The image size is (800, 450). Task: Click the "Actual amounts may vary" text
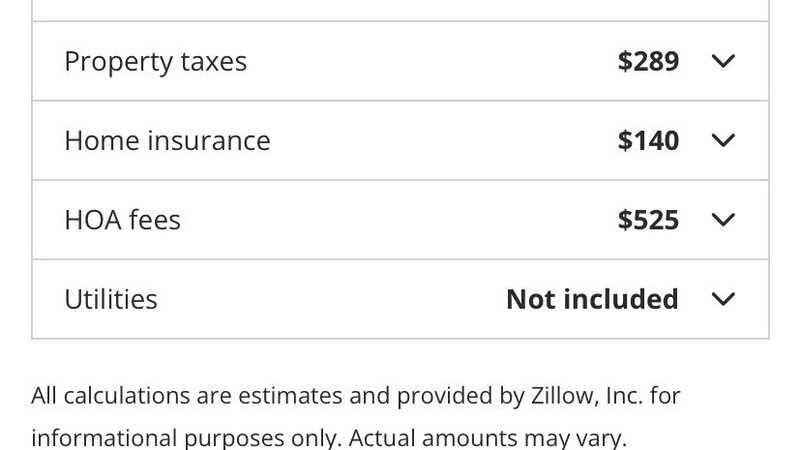pyautogui.click(x=489, y=438)
